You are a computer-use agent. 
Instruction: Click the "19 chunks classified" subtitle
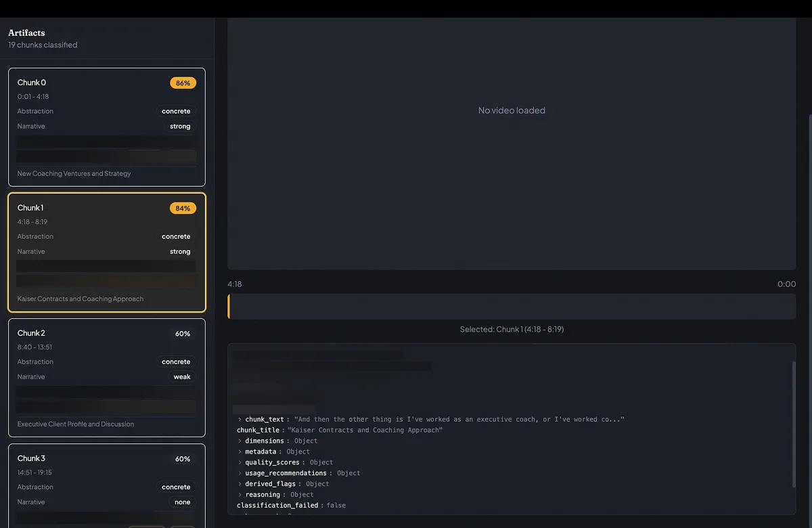point(43,45)
